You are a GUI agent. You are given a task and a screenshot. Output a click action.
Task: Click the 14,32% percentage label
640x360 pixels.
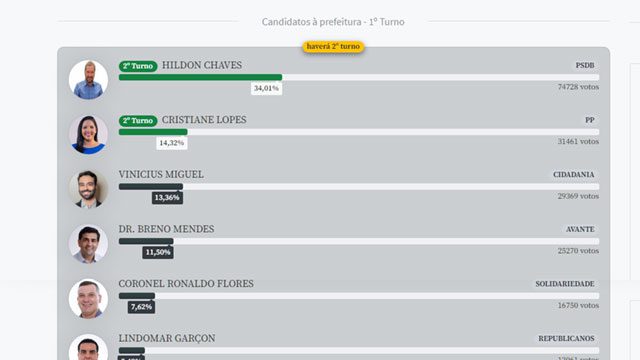pyautogui.click(x=171, y=143)
